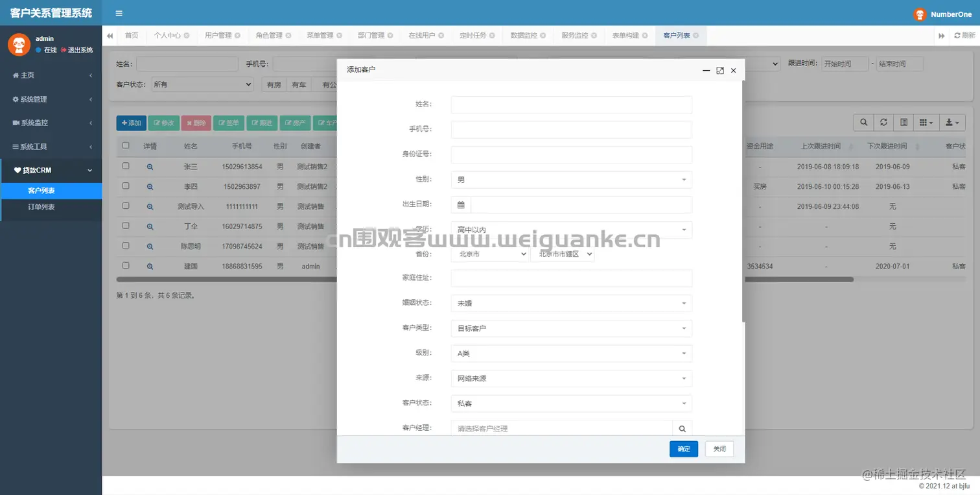The image size is (980, 495).
Task: View details magnifier for 测试导入 row
Action: 150,206
